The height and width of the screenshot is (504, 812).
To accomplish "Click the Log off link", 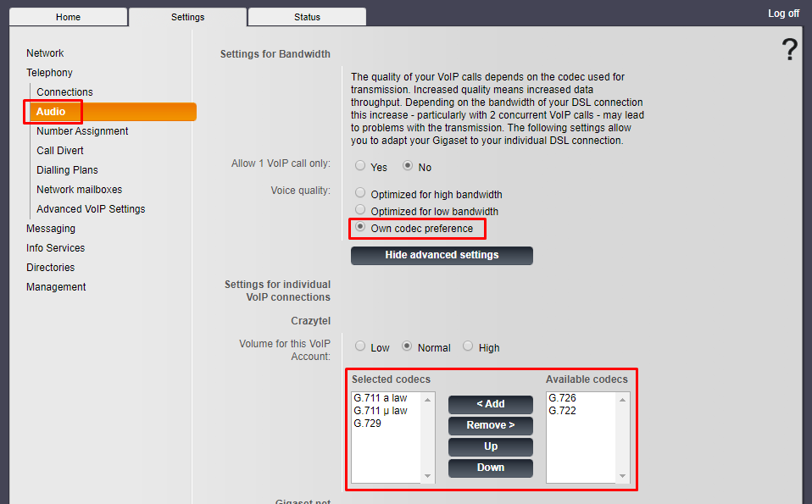I will point(783,14).
